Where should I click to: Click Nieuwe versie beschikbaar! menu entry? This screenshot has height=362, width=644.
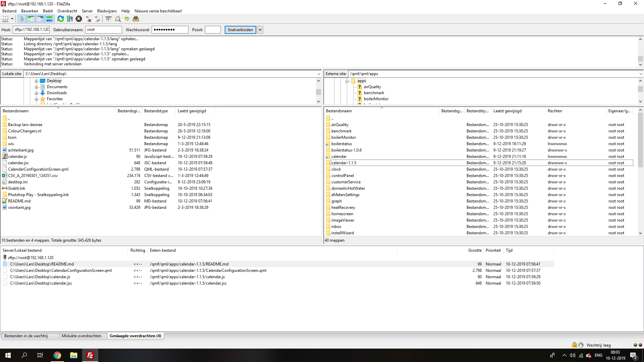coord(158,11)
